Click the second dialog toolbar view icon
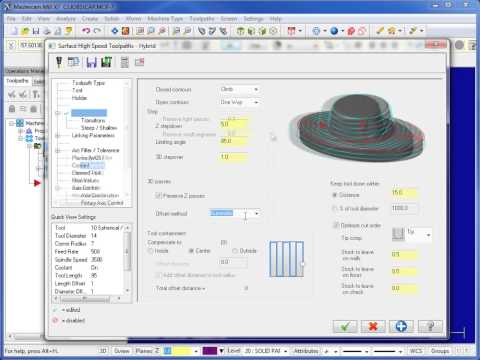 click(x=73, y=62)
